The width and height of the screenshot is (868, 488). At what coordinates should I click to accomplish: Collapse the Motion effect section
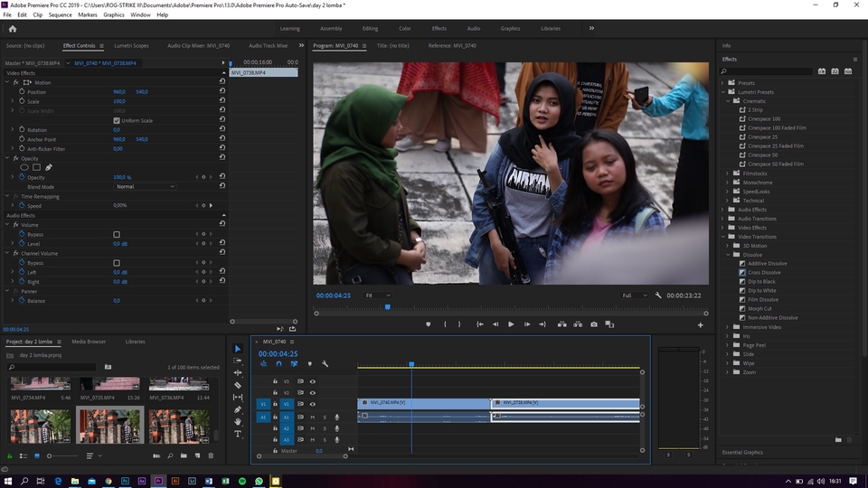point(7,82)
